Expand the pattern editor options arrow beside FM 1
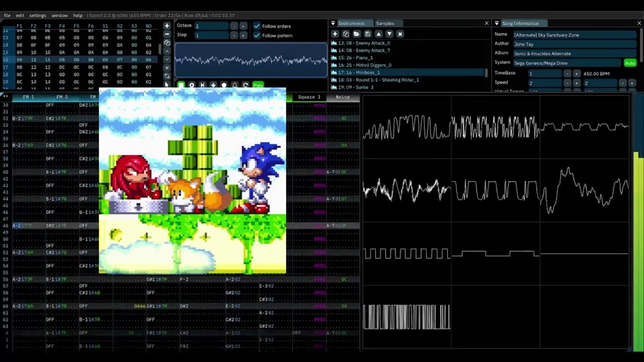644x362 pixels. coord(6,96)
